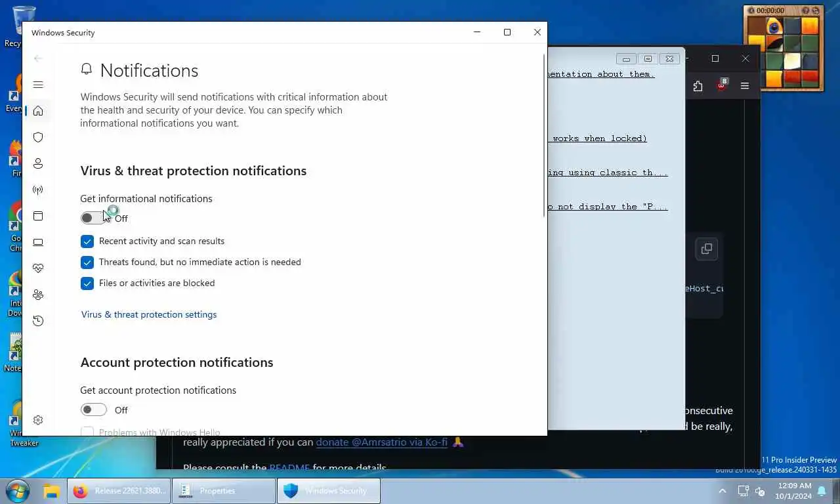Open App & browser control window icon
This screenshot has width=840, height=504.
click(38, 216)
